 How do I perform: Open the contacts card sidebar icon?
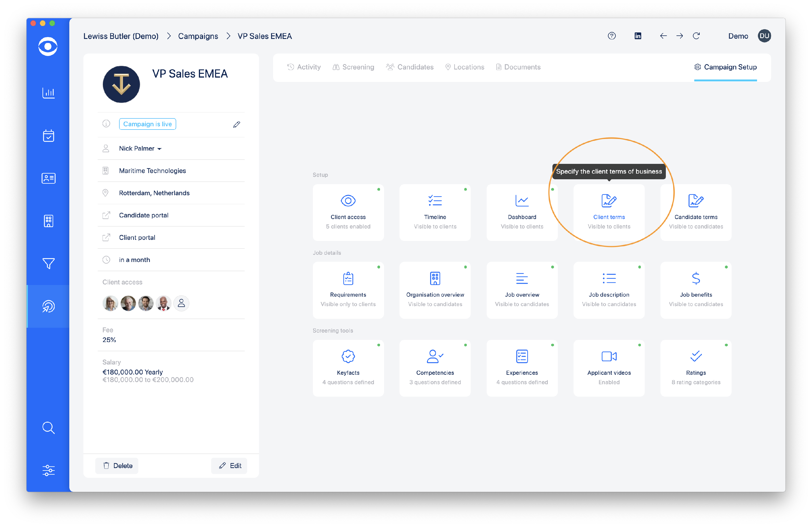tap(48, 178)
